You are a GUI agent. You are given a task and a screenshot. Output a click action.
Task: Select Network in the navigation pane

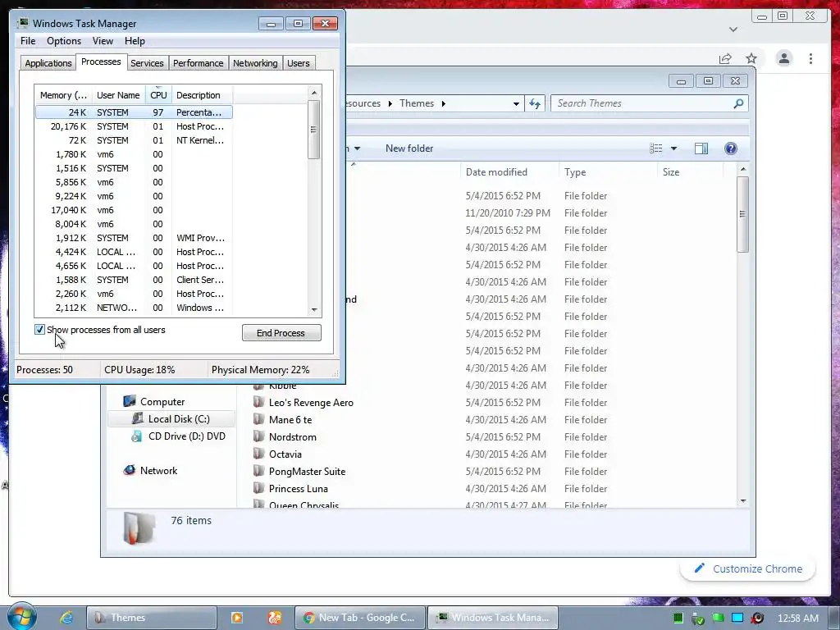(x=158, y=470)
